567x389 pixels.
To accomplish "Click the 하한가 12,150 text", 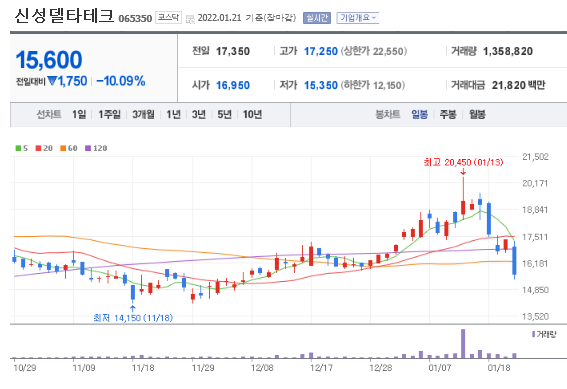I will coord(373,85).
